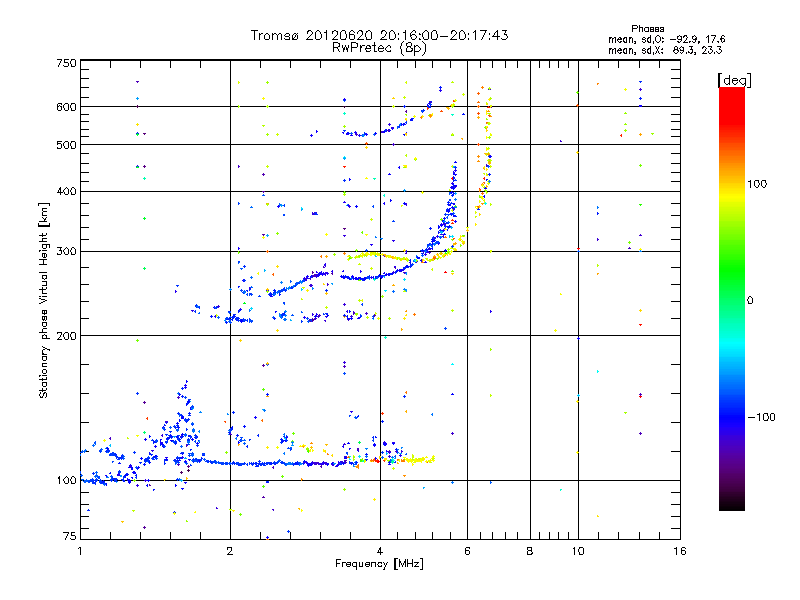Click the black bottom end of the colorbar
The width and height of the screenshot is (800, 600).
[732, 503]
